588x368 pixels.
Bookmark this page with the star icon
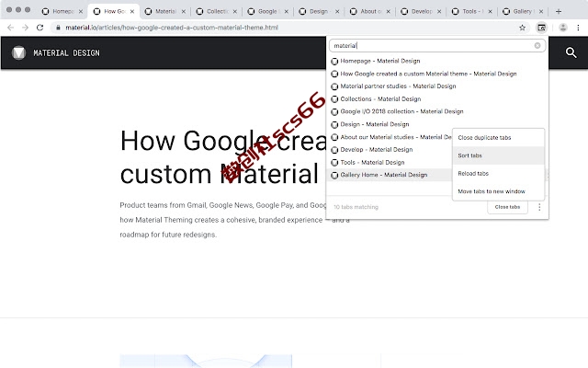coord(522,28)
